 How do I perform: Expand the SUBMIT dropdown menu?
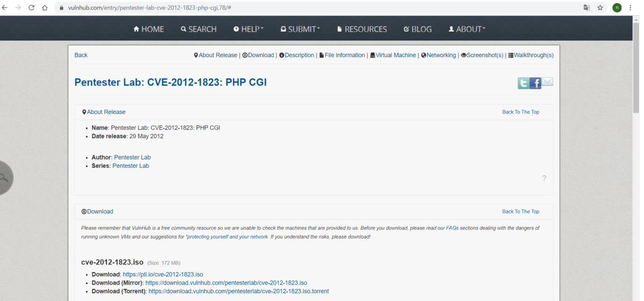tap(300, 29)
